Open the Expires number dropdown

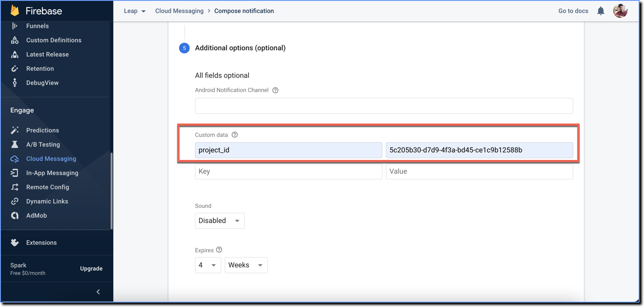point(208,265)
